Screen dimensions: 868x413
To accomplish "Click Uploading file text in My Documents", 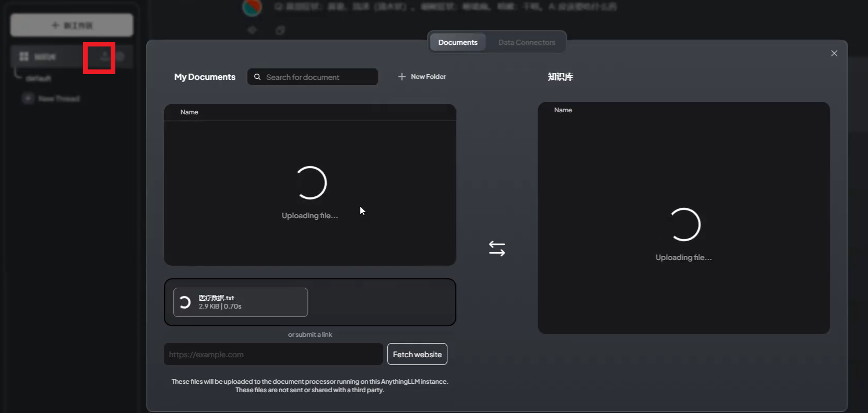I will [x=310, y=216].
